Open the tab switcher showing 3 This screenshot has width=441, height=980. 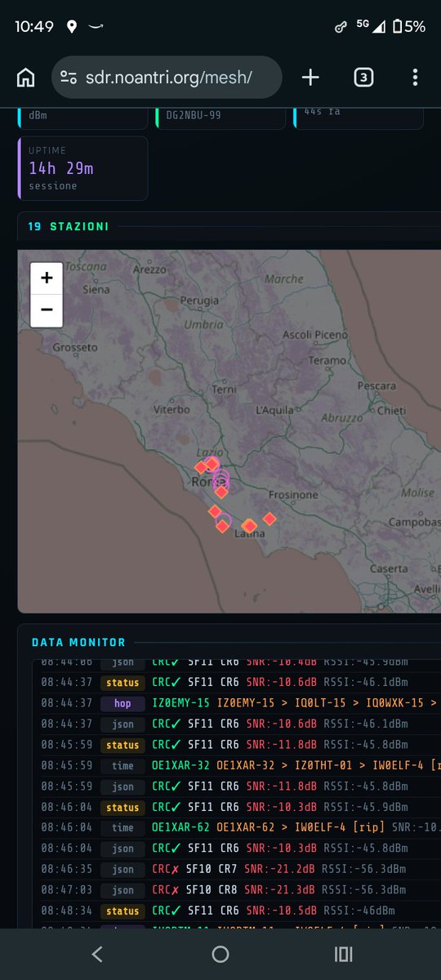[x=363, y=78]
